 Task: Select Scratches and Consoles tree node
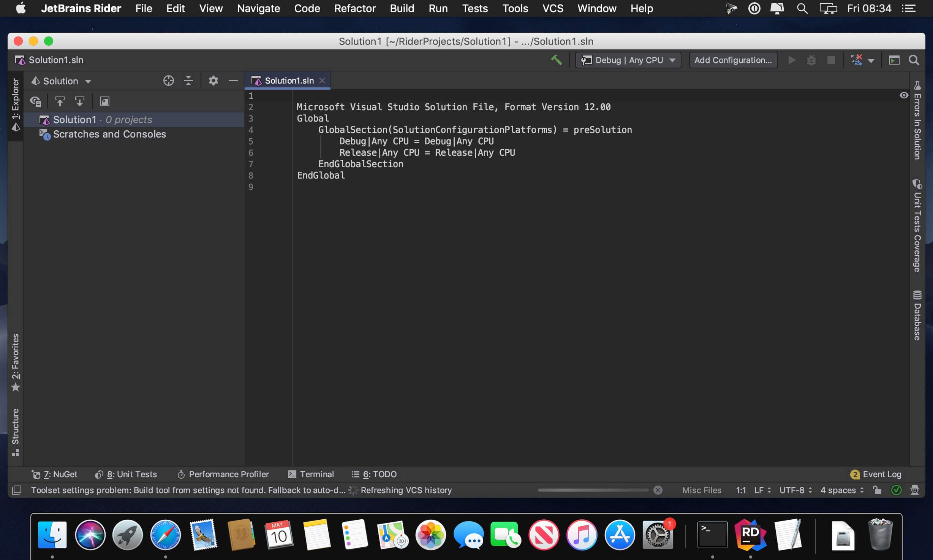pos(109,134)
